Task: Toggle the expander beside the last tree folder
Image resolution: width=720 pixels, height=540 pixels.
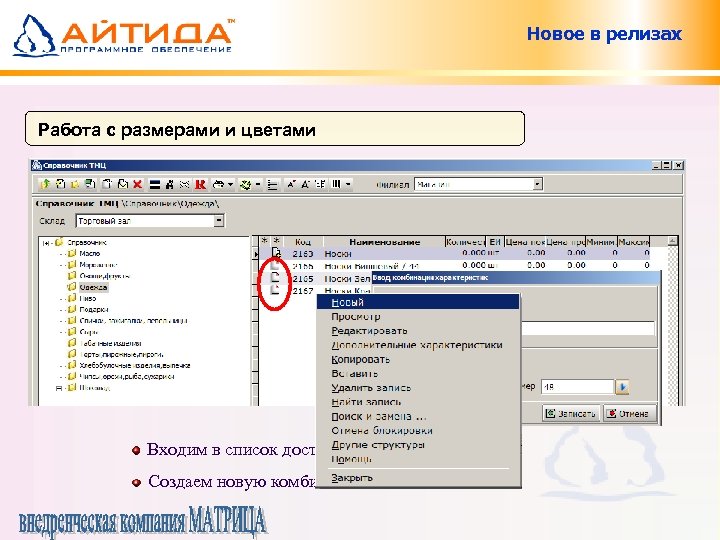Action: (59, 388)
